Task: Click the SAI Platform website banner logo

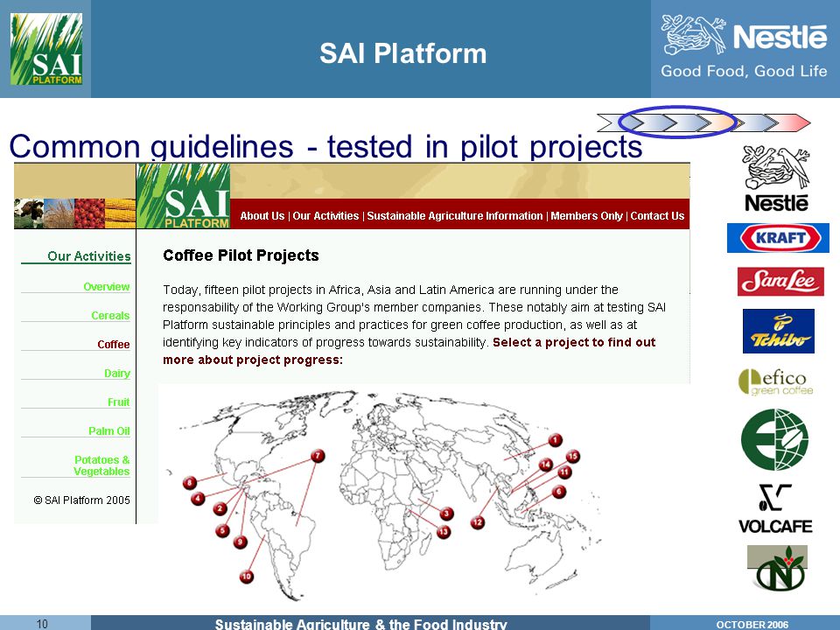Action: pos(183,196)
